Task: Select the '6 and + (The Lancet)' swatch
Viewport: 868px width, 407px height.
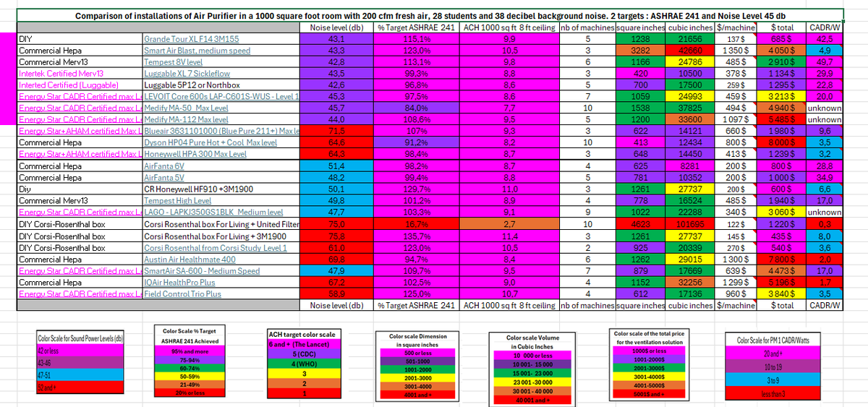Action: click(305, 345)
